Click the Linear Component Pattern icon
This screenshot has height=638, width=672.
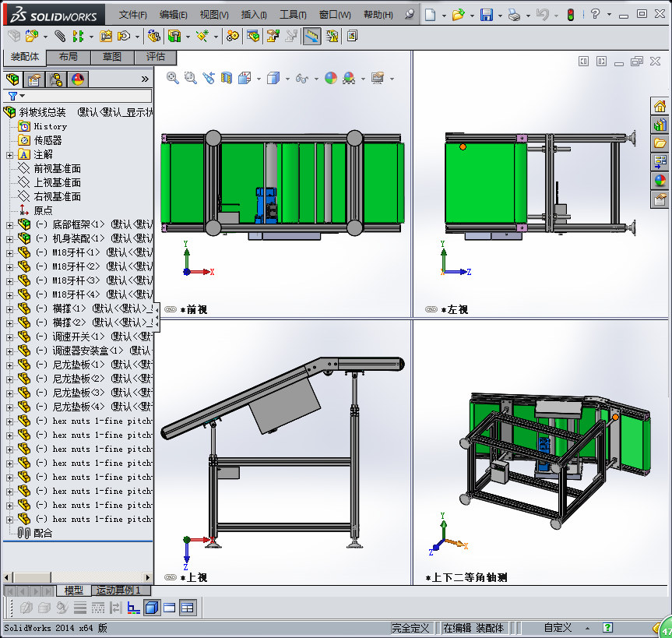pyautogui.click(x=78, y=36)
